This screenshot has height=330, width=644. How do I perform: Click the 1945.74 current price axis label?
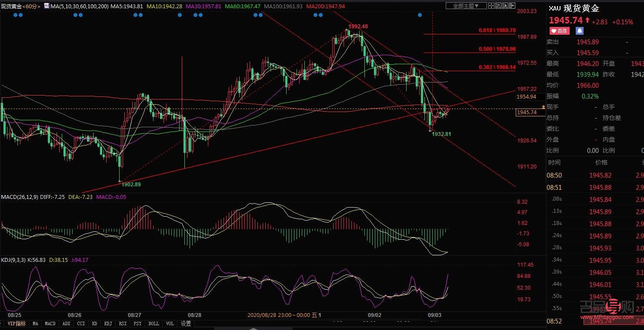526,112
